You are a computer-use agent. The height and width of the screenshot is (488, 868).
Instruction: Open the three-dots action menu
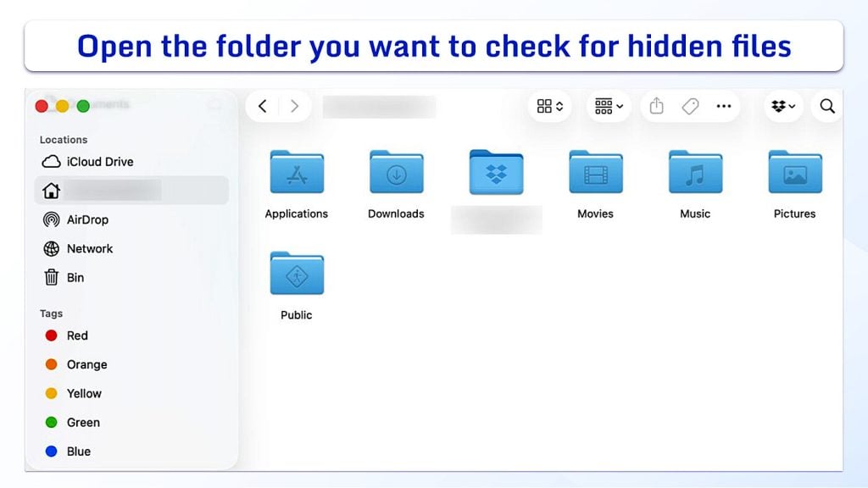(x=724, y=106)
